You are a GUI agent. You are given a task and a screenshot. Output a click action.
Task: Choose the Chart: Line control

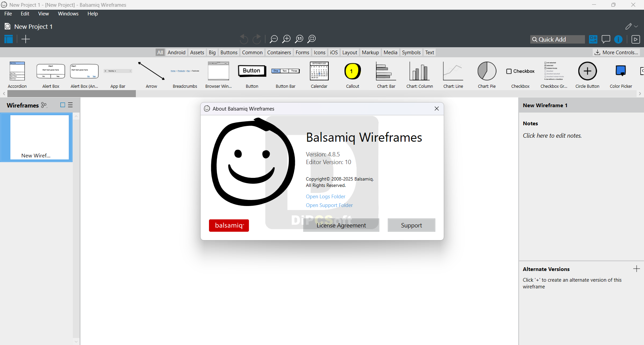pos(453,75)
